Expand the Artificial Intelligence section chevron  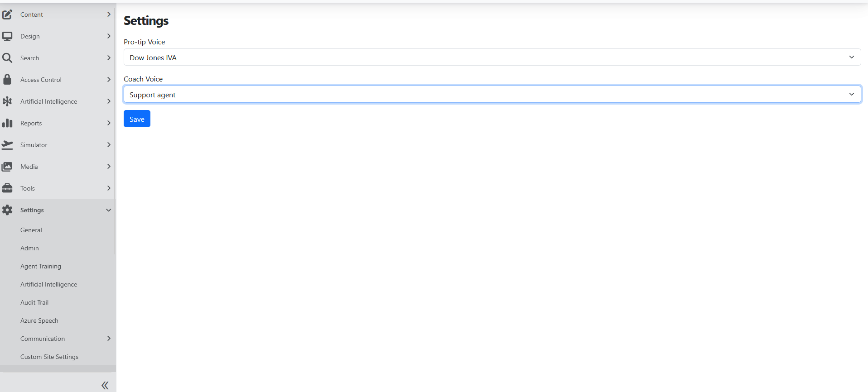pos(109,101)
